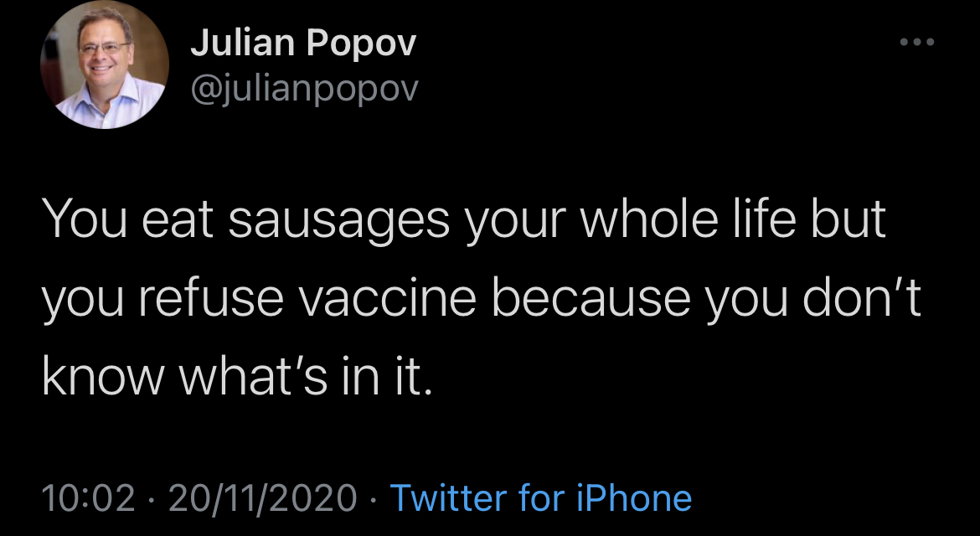
Task: Open the three-dot more options menu
Action: point(916,42)
